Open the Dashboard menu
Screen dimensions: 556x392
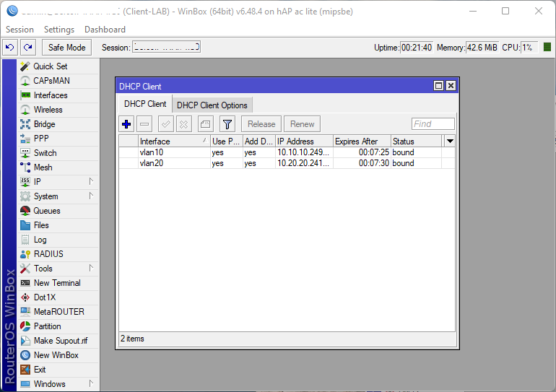(x=105, y=30)
